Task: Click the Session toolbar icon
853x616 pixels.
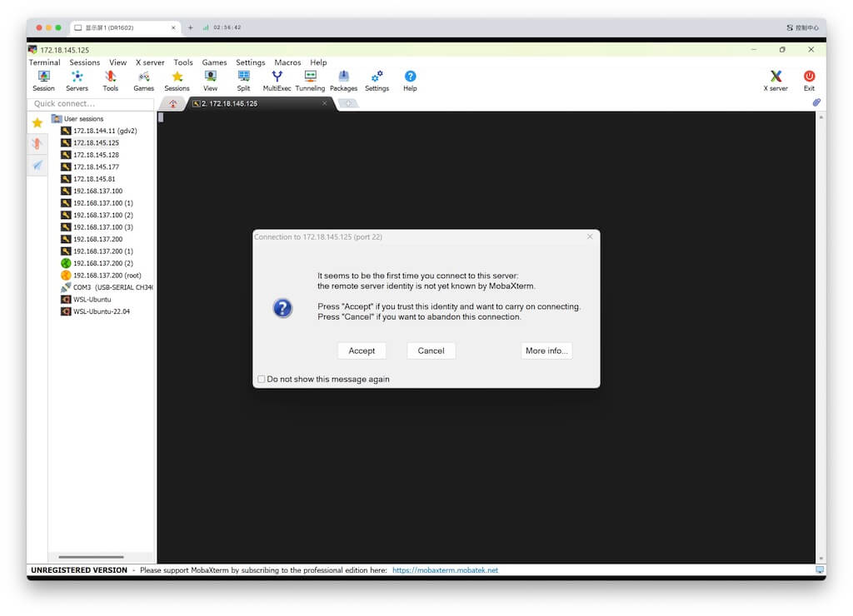Action: [x=43, y=80]
